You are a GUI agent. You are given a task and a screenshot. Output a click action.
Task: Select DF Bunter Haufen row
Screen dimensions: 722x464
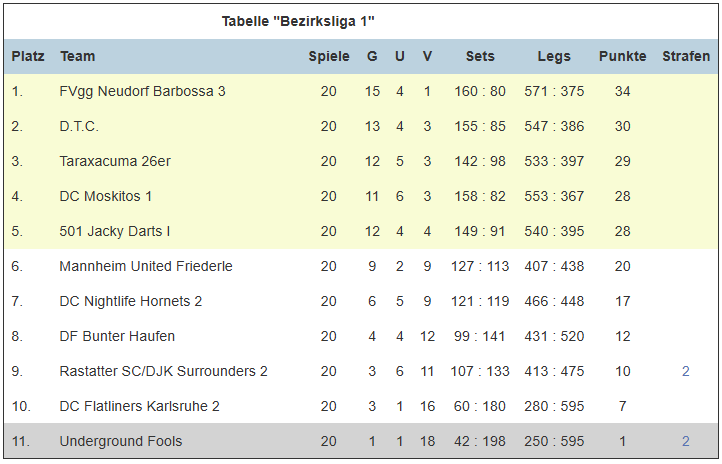pos(361,336)
